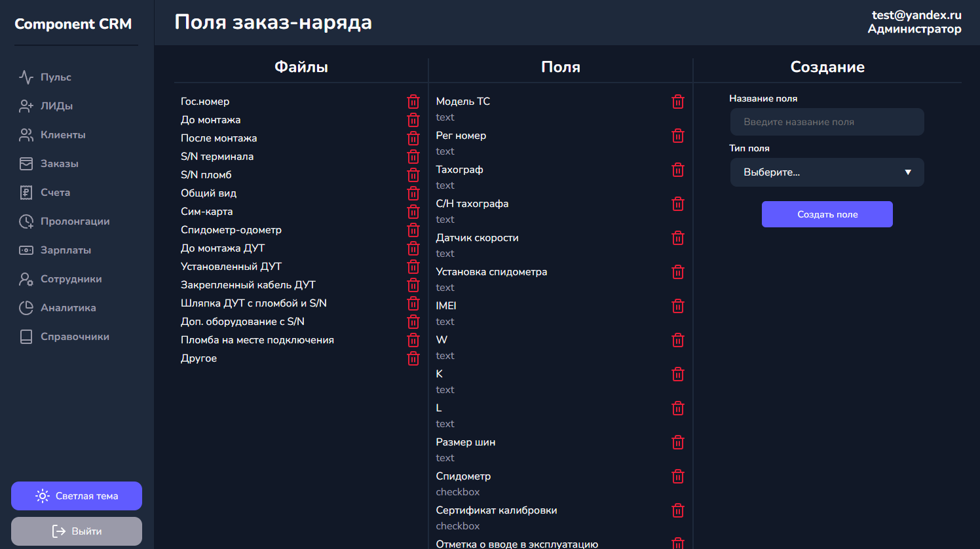980x549 pixels.
Task: Go to ЛИДы section
Action: [46, 106]
